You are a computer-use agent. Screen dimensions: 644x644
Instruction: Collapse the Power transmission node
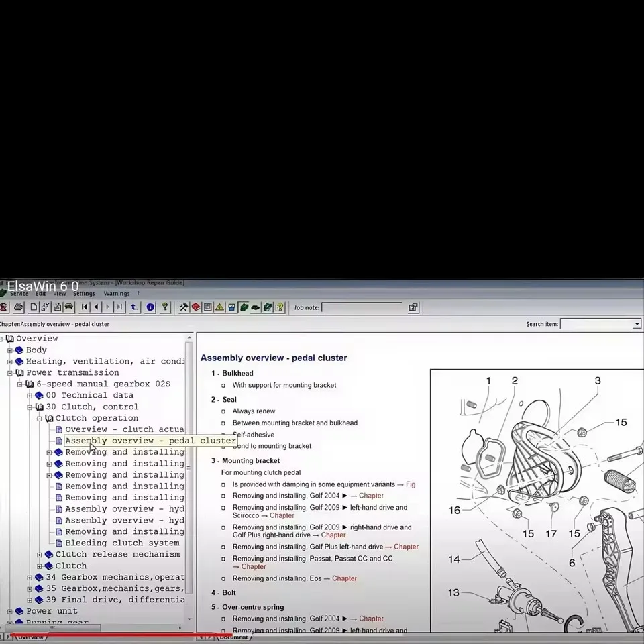[x=10, y=373]
